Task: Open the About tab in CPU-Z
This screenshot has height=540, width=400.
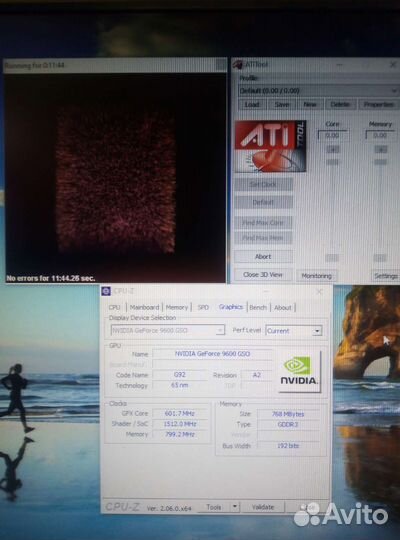Action: coord(283,307)
